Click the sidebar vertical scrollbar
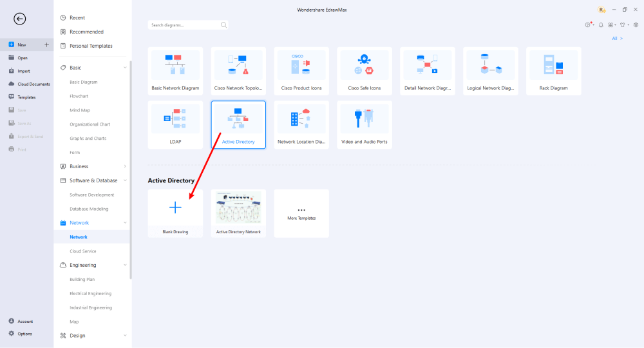The image size is (644, 348). point(131,169)
